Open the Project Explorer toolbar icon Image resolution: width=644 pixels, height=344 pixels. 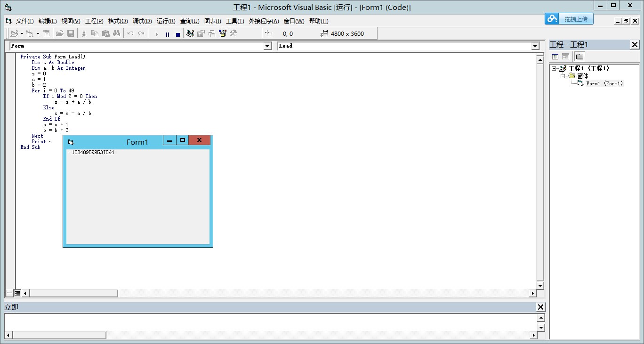tap(190, 33)
